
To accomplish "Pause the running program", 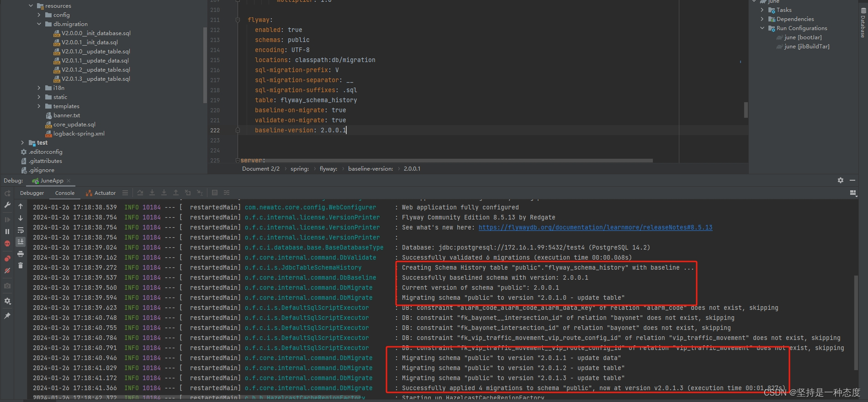I will [x=7, y=231].
